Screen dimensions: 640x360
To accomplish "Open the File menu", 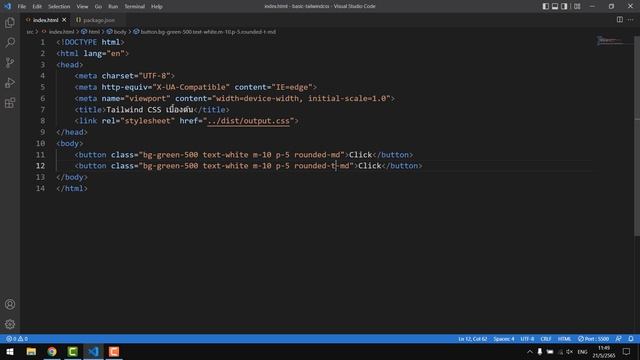I will [22, 7].
